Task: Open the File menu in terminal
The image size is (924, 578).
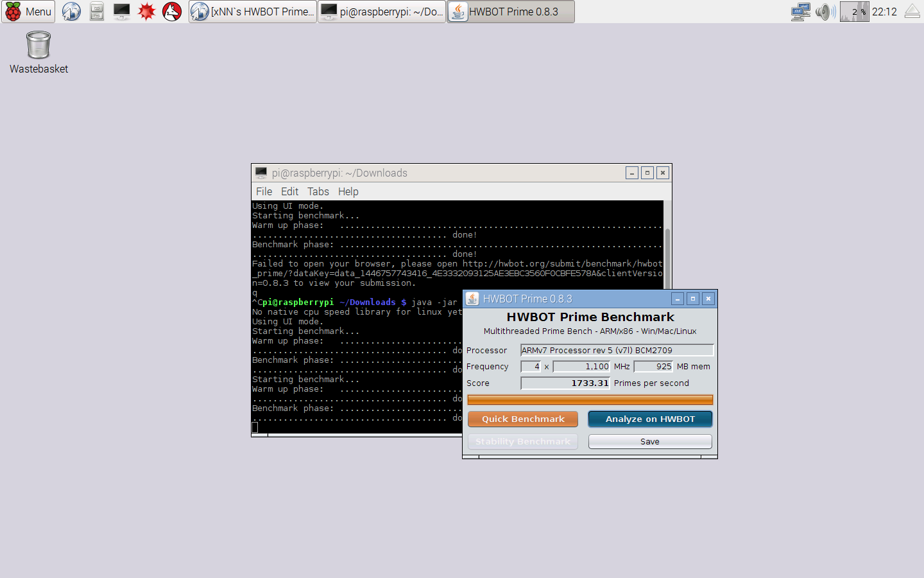Action: 264,191
